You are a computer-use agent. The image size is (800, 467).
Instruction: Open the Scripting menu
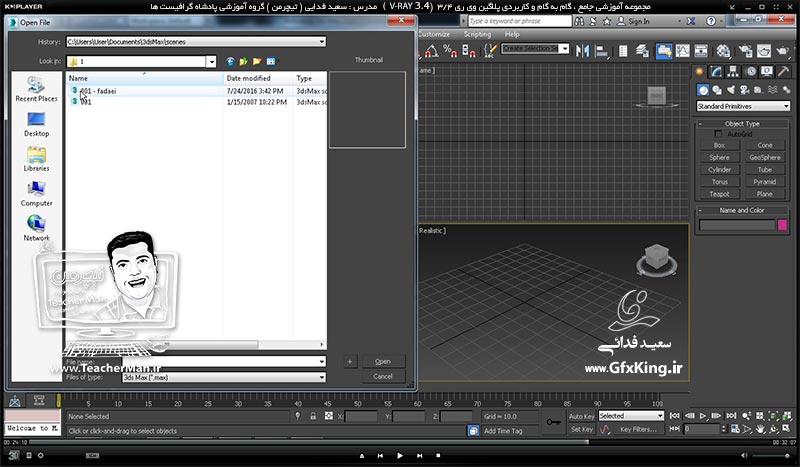(477, 34)
